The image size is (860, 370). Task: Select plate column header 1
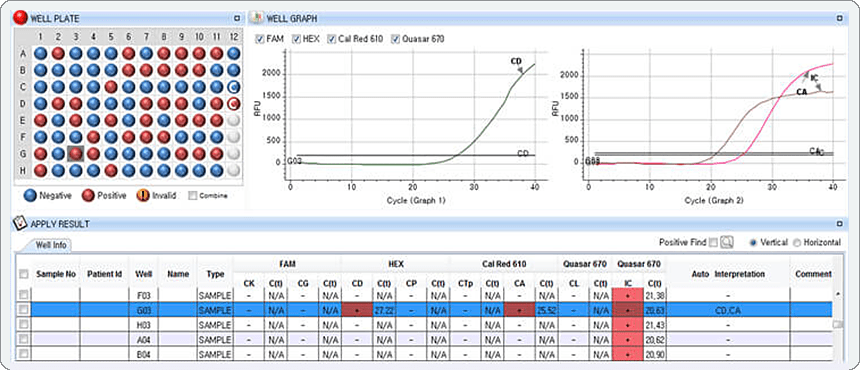pyautogui.click(x=41, y=37)
